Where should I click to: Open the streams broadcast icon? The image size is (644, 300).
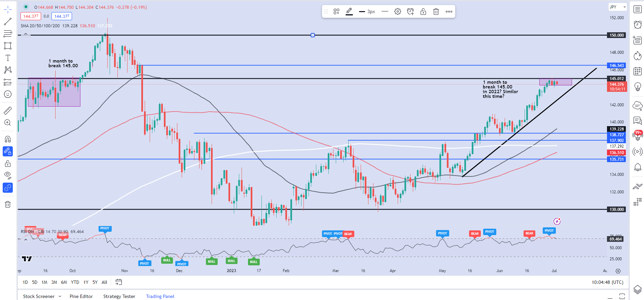pyautogui.click(x=638, y=152)
